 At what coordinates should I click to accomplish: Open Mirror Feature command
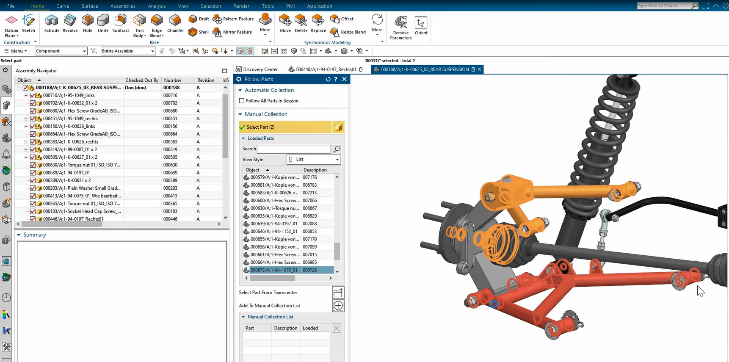point(232,32)
